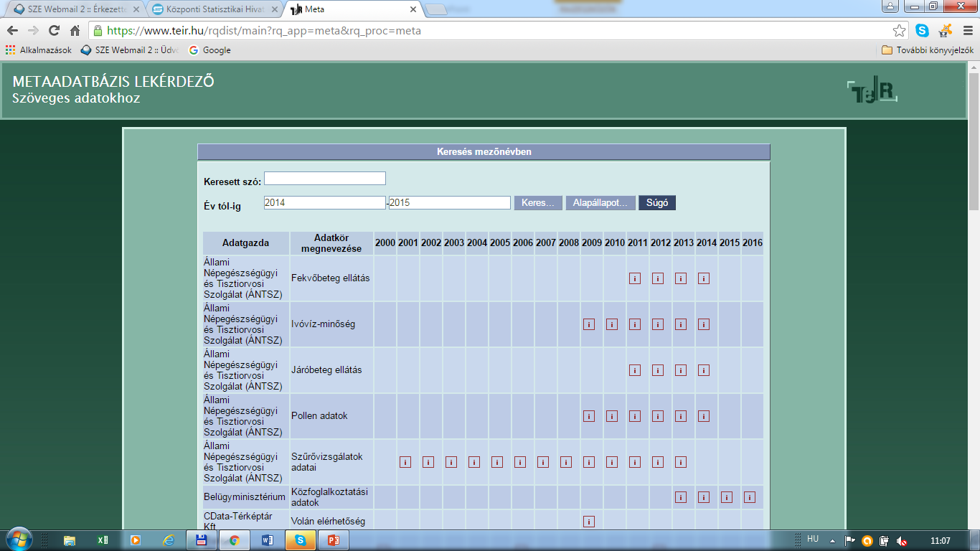Open Excel from the taskbar
The width and height of the screenshot is (980, 551).
coord(103,540)
